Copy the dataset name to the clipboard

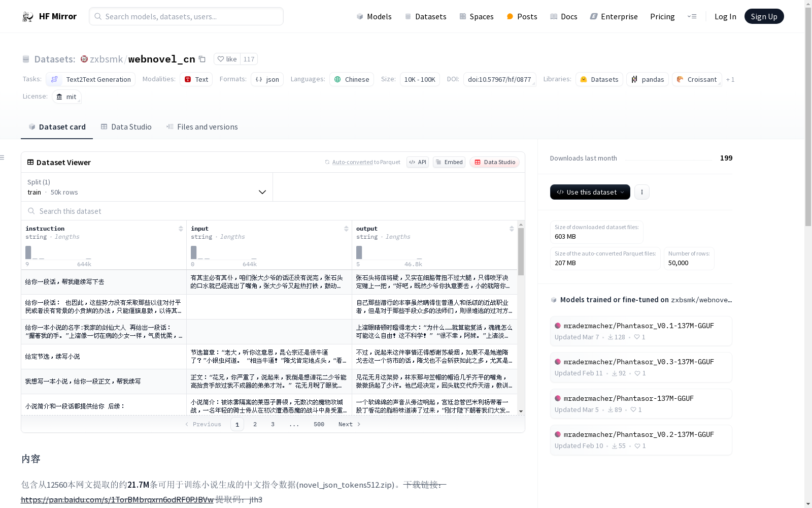click(202, 59)
